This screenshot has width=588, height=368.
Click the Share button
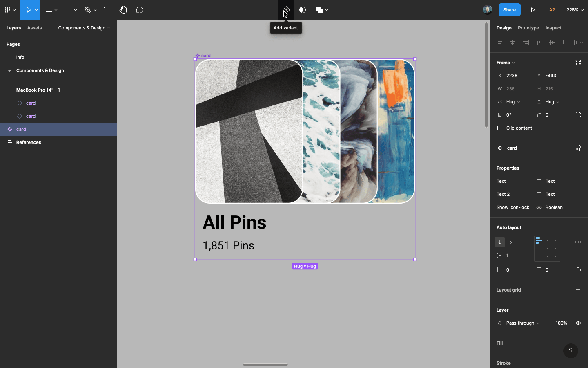point(509,10)
